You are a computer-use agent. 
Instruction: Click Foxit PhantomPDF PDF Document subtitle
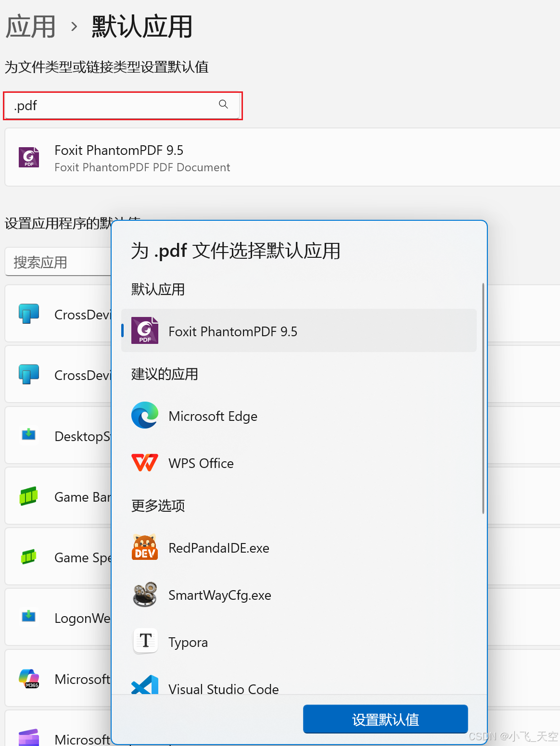tap(142, 167)
